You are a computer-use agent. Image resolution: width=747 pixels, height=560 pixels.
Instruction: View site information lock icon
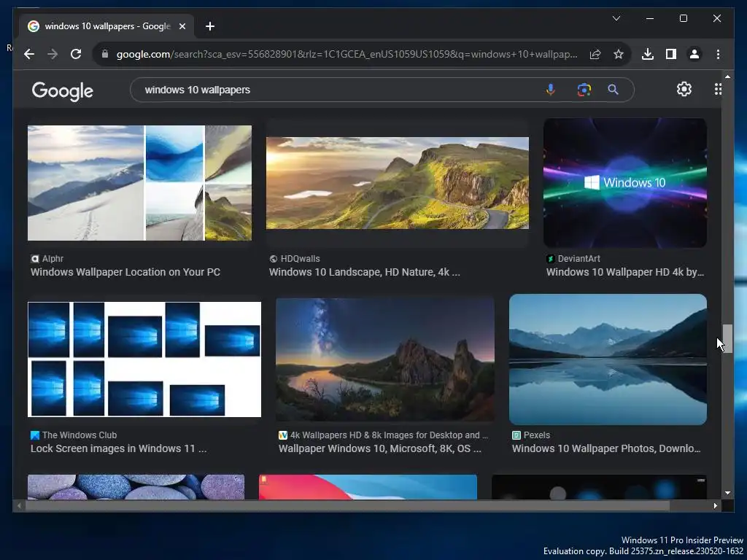coord(105,54)
